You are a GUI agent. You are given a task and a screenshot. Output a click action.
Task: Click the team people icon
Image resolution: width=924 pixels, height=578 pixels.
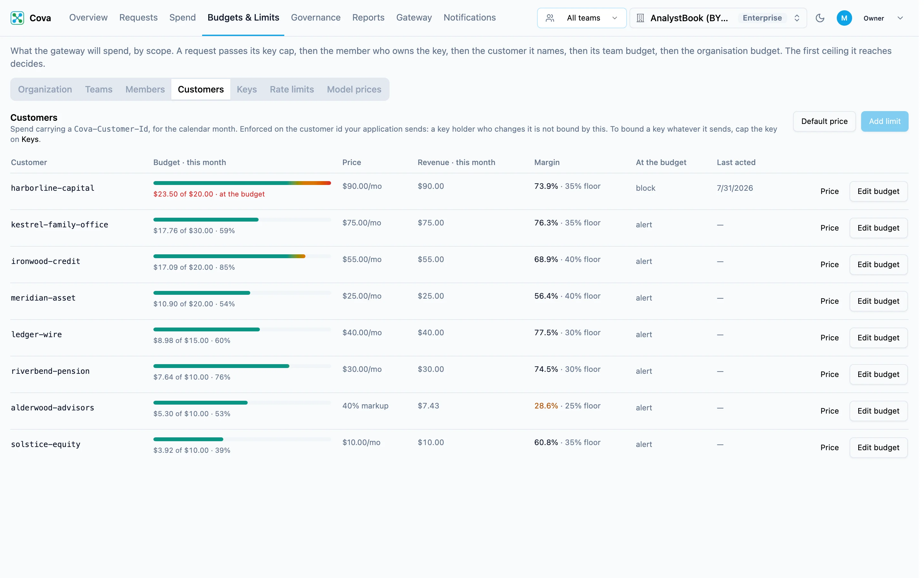click(x=550, y=18)
